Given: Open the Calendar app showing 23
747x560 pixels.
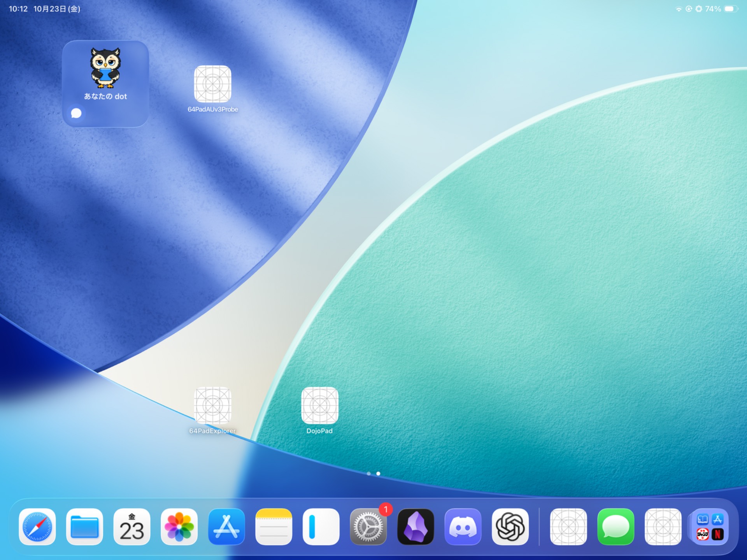Looking at the screenshot, I should tap(132, 527).
